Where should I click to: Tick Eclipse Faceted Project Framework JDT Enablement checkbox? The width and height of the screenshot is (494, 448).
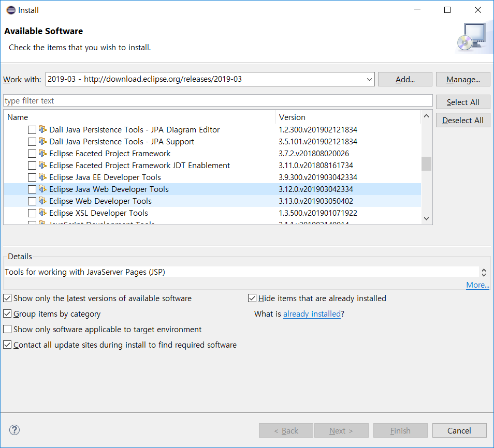[32, 166]
